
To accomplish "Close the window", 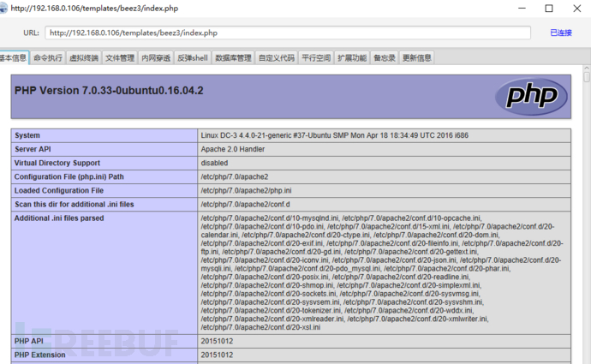I will pyautogui.click(x=576, y=9).
